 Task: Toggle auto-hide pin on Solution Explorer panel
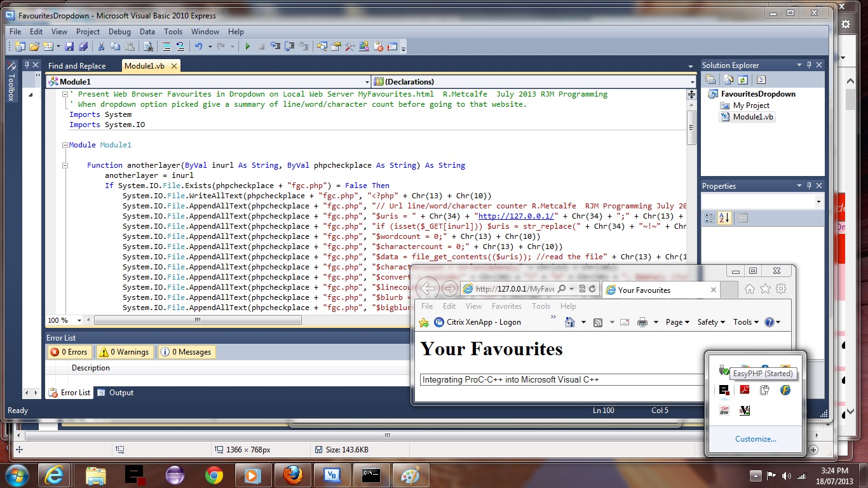[x=809, y=65]
